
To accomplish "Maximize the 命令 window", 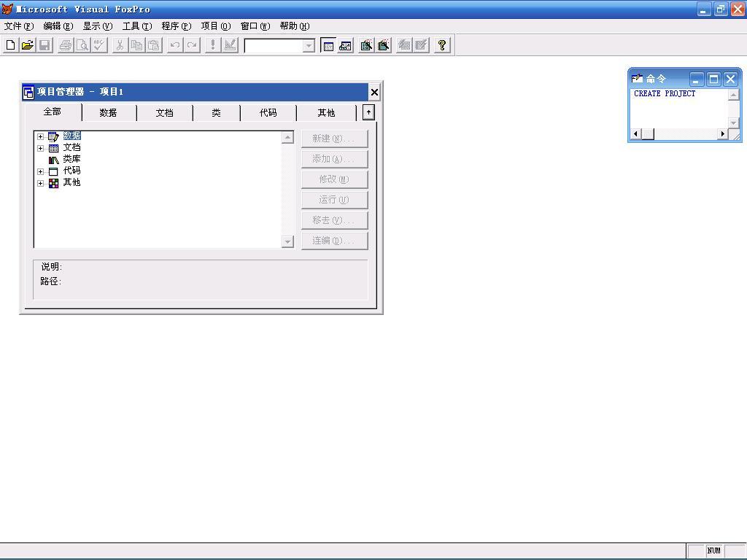I will point(713,79).
